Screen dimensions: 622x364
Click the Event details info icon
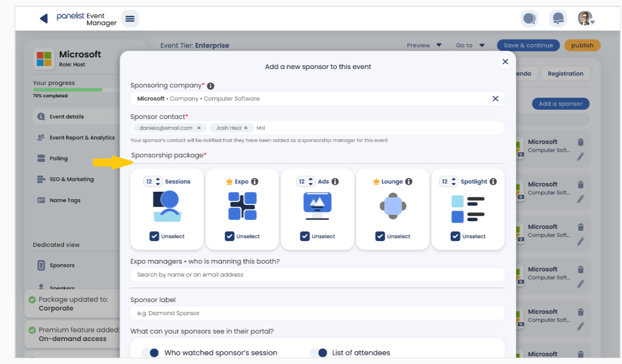[41, 117]
